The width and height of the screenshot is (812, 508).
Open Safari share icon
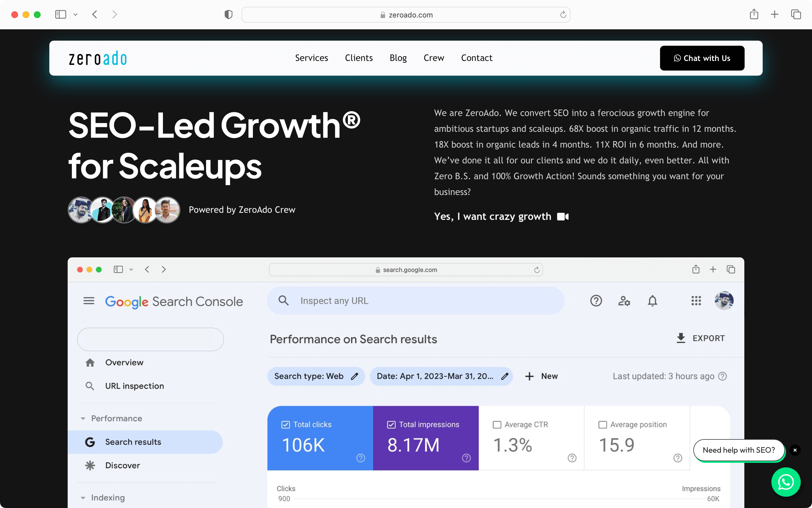tap(754, 14)
